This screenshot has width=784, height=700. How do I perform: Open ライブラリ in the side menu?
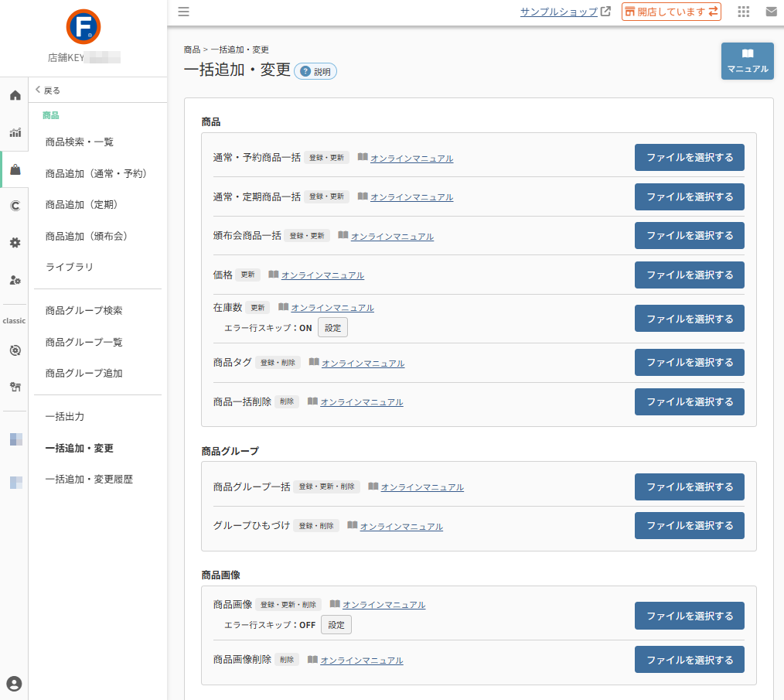70,267
